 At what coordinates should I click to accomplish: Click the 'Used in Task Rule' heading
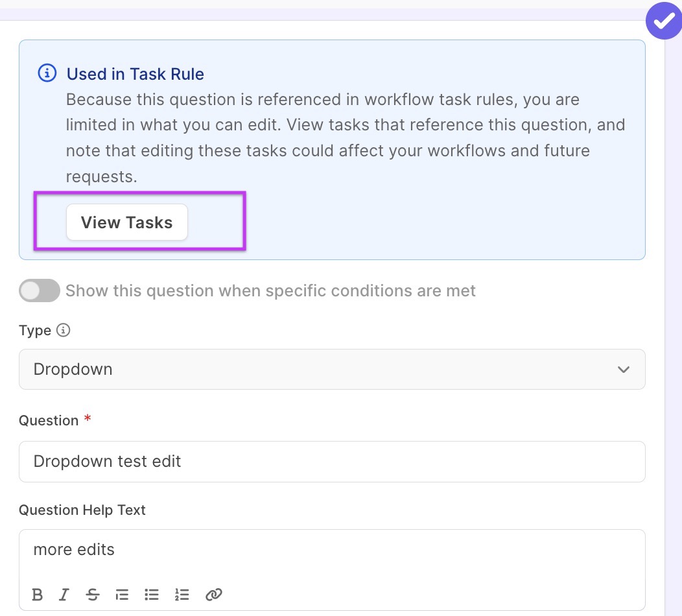pyautogui.click(x=135, y=74)
